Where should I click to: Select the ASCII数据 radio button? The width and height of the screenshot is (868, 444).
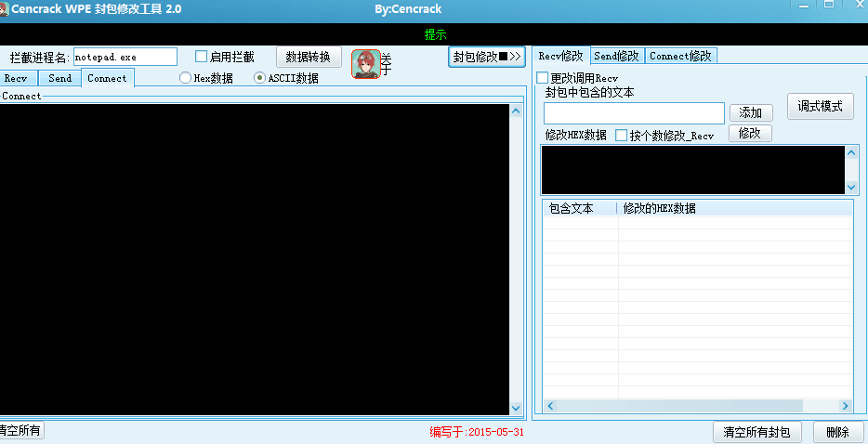tap(261, 78)
